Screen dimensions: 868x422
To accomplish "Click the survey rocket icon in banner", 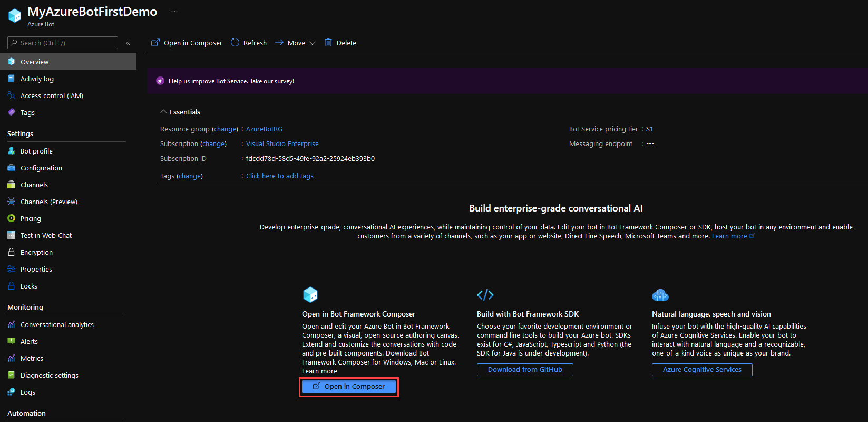I will (x=160, y=81).
